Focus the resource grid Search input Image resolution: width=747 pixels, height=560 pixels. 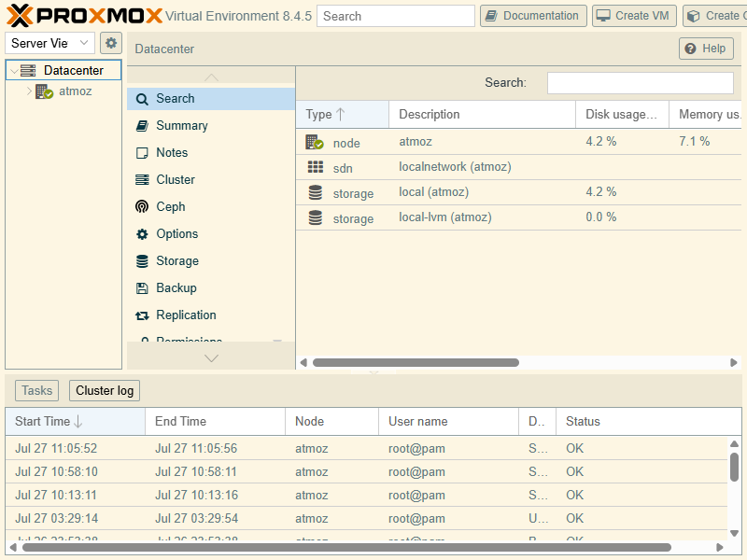(x=640, y=83)
